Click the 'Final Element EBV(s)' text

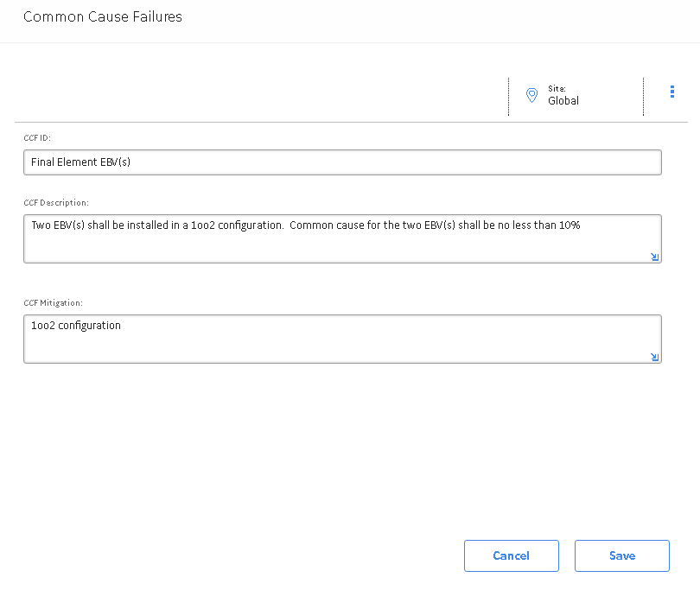(x=81, y=162)
